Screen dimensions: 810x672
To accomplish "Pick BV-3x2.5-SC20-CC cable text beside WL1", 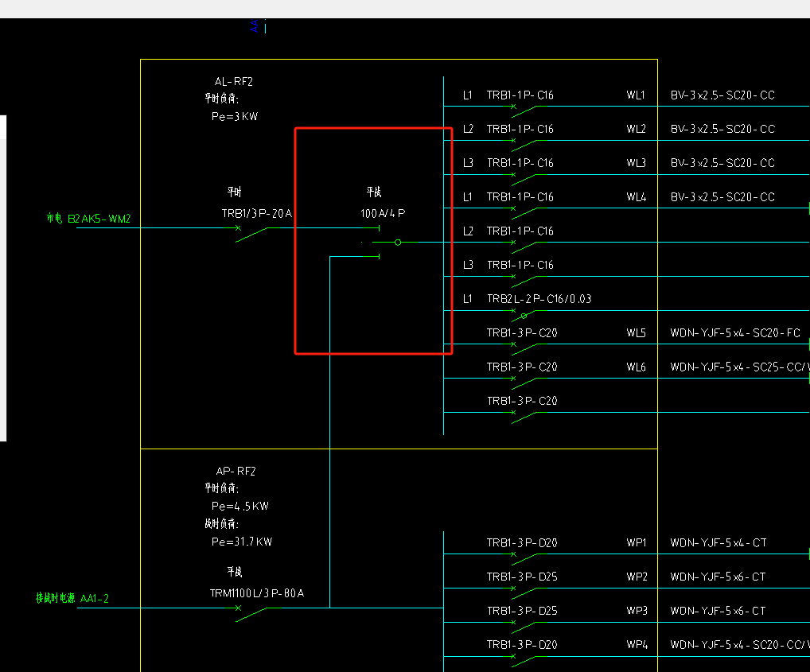I will tap(722, 95).
